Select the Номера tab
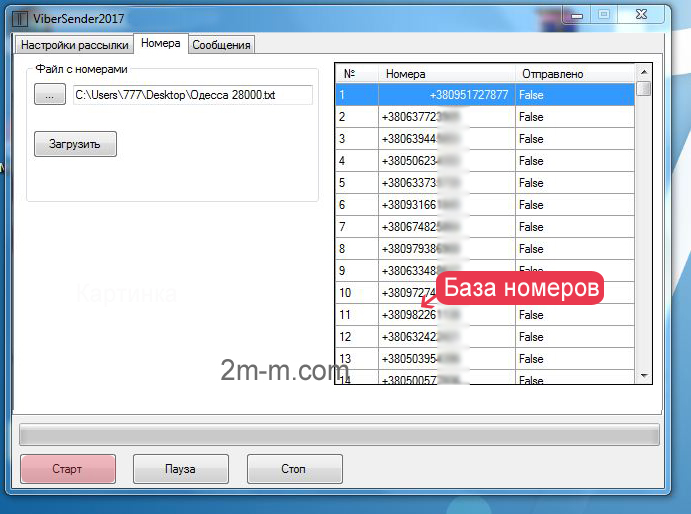Screen dimensions: 691x514 [x=161, y=44]
